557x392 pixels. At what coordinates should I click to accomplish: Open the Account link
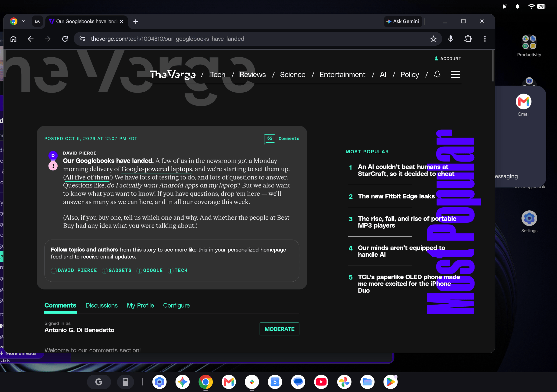[448, 58]
